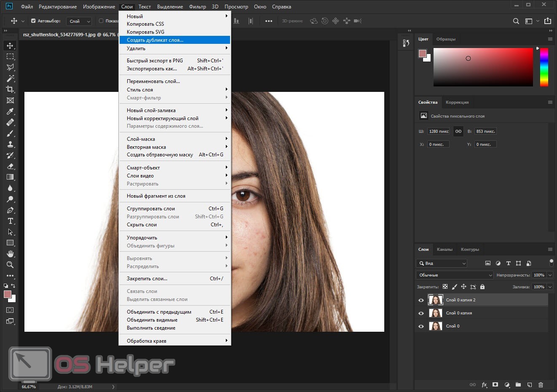Create a new layer group folder

518,385
